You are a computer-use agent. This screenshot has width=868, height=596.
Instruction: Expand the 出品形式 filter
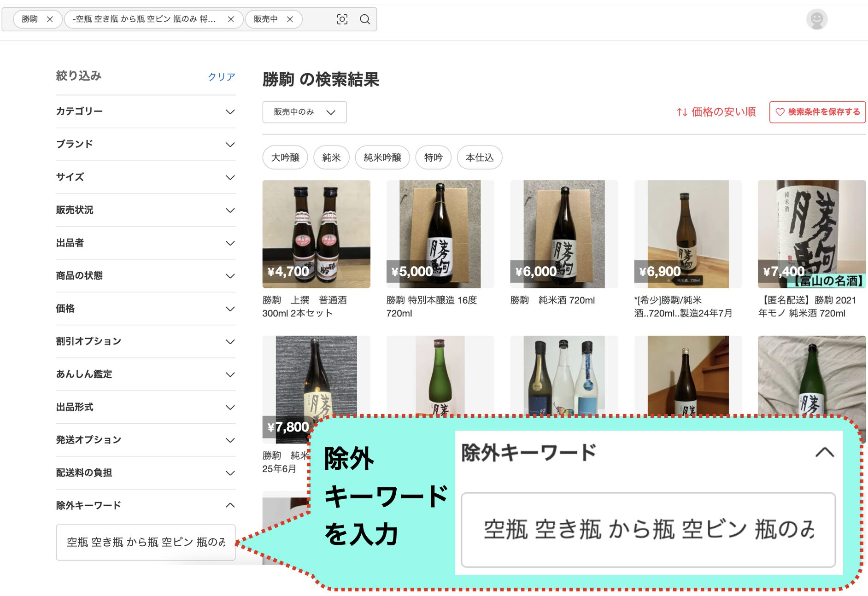pyautogui.click(x=146, y=407)
